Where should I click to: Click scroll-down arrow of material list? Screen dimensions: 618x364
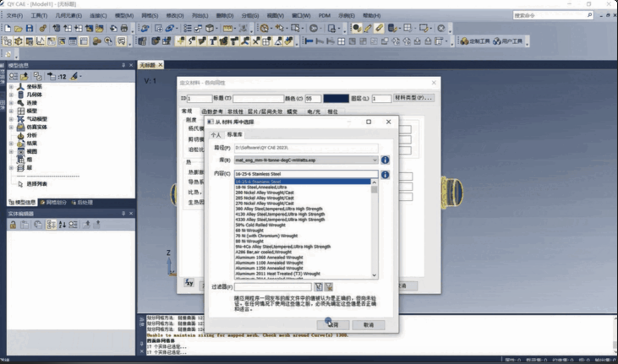pyautogui.click(x=374, y=275)
